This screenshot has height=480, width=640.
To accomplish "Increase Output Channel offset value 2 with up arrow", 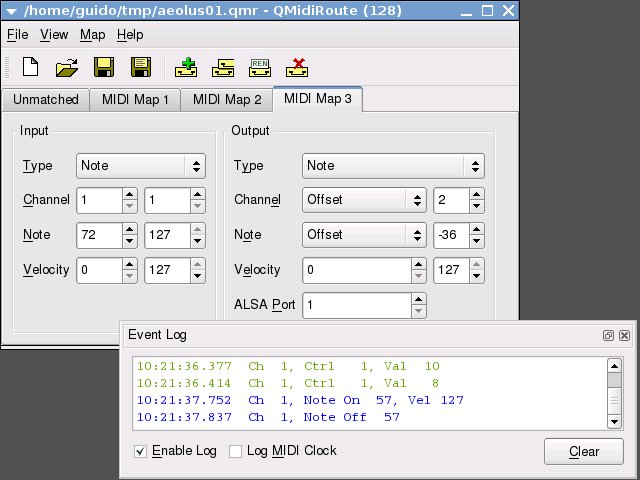I will pyautogui.click(x=477, y=194).
